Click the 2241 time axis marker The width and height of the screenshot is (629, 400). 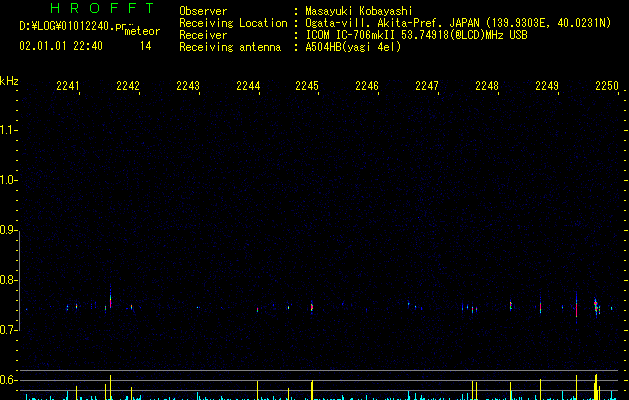tap(68, 86)
